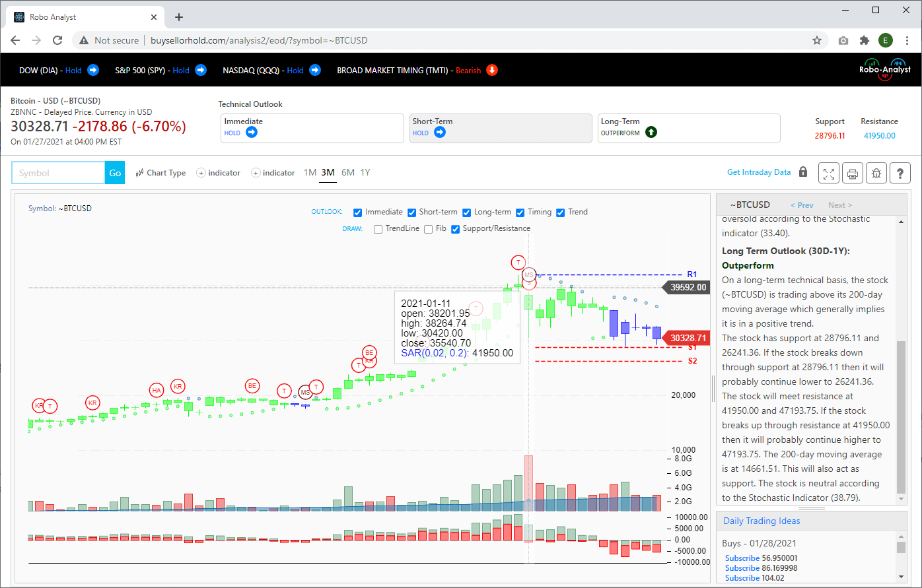The height and width of the screenshot is (588, 922).
Task: Click the red Bearish down-arrow icon
Action: [492, 70]
